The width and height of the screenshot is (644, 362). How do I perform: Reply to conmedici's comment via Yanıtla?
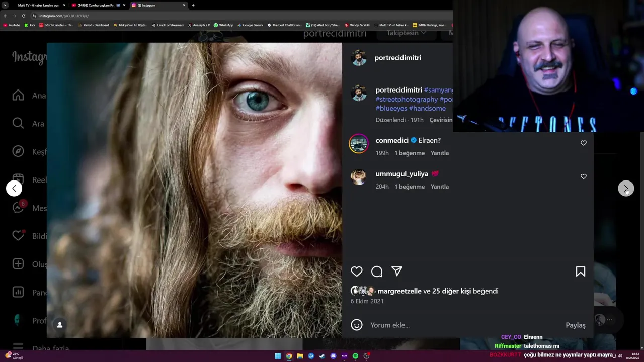click(440, 153)
